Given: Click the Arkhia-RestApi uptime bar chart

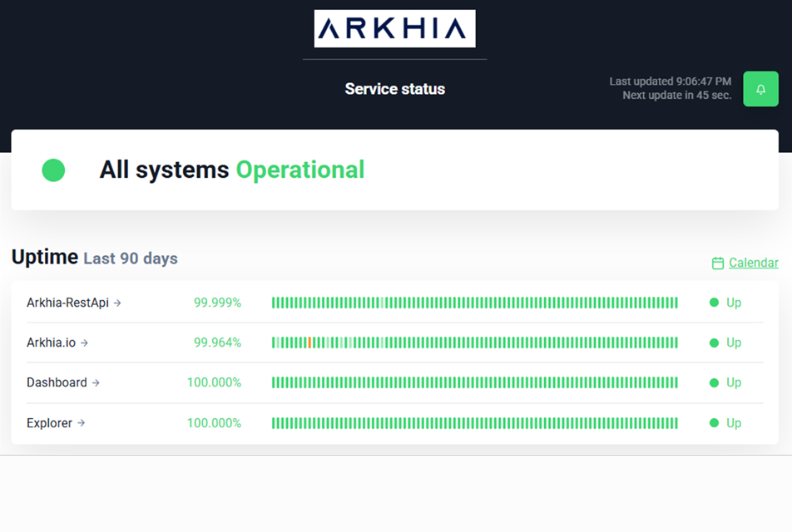Looking at the screenshot, I should point(474,303).
